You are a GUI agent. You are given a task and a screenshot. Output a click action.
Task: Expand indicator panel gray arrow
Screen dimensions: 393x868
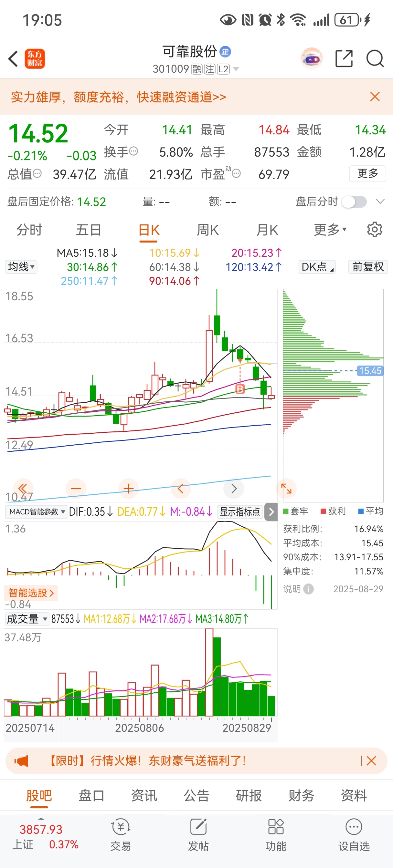[x=271, y=512]
